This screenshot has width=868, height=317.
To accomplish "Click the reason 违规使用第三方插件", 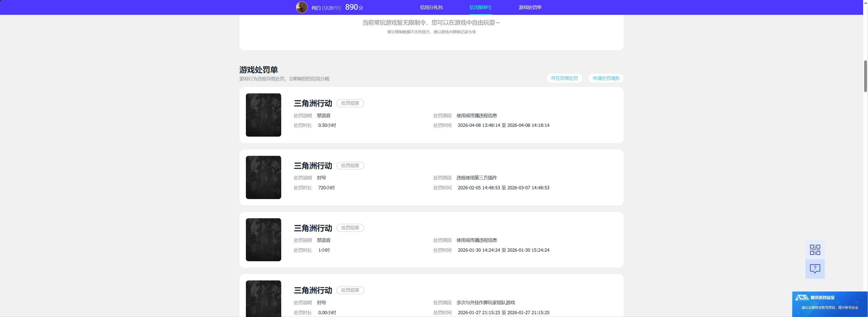I will pos(476,178).
